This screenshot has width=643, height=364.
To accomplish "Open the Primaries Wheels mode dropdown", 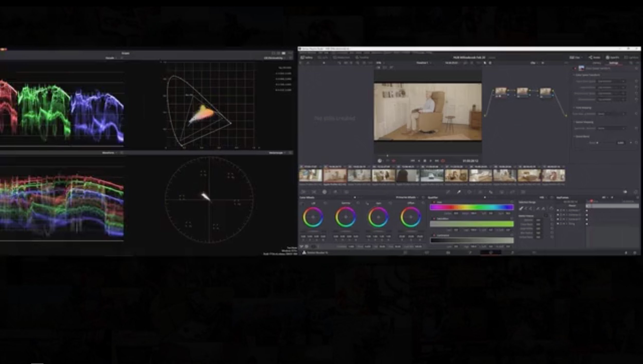I will [407, 197].
